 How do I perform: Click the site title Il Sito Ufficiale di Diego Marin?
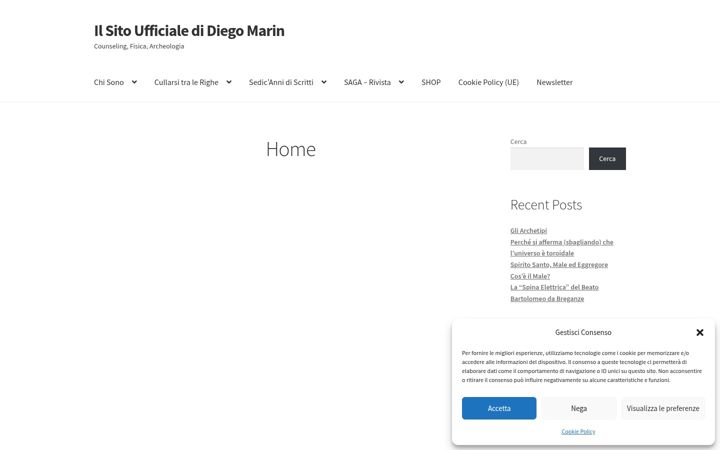(x=189, y=31)
